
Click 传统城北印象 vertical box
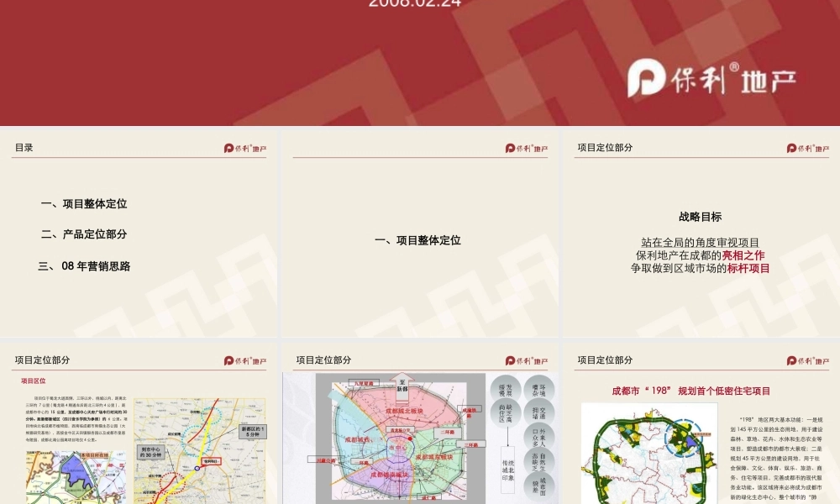[508, 470]
